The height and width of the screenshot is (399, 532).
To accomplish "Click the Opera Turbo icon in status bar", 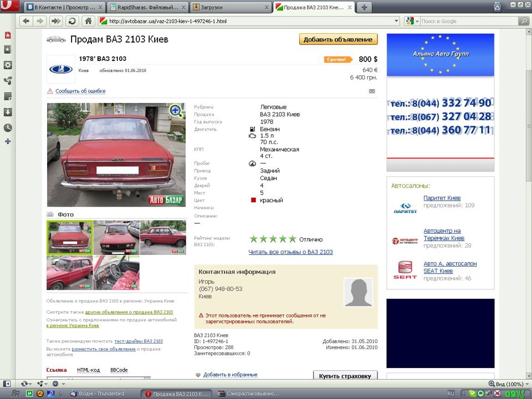I will [55, 383].
